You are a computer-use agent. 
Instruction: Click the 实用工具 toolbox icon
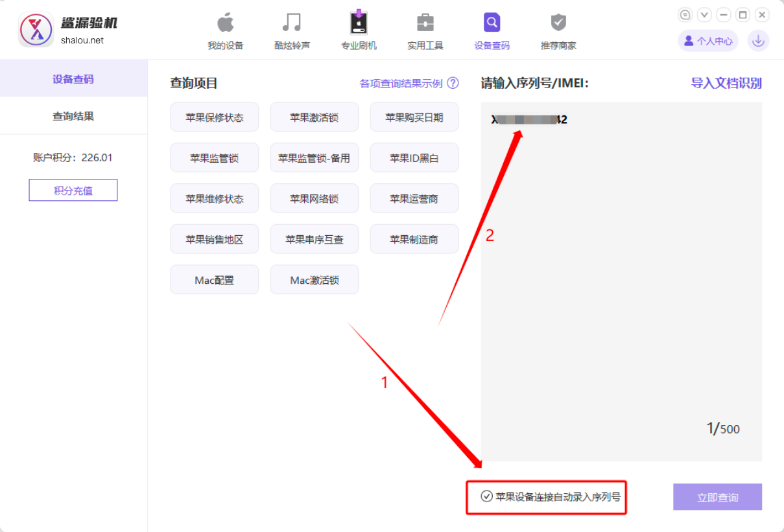[425, 29]
